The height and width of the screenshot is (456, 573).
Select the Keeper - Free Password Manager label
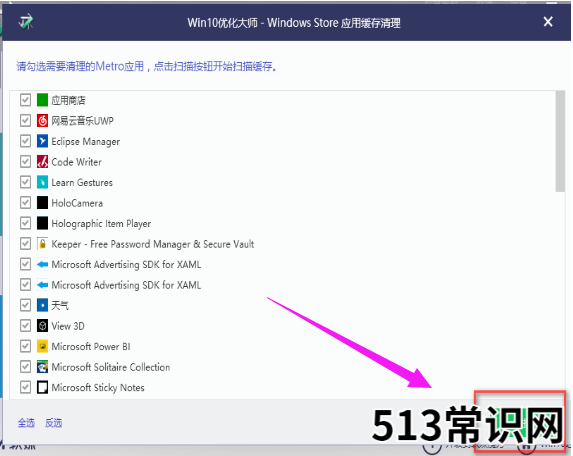tap(153, 244)
